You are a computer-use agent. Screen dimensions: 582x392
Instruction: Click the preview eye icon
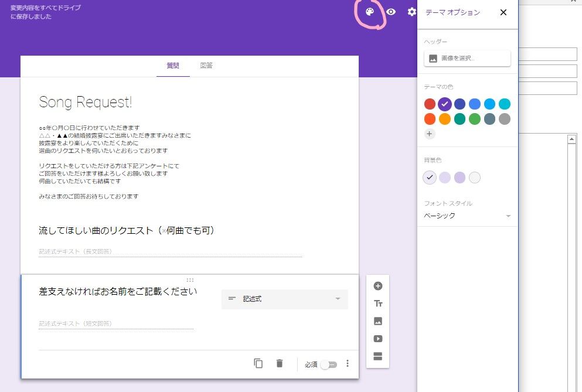[391, 12]
